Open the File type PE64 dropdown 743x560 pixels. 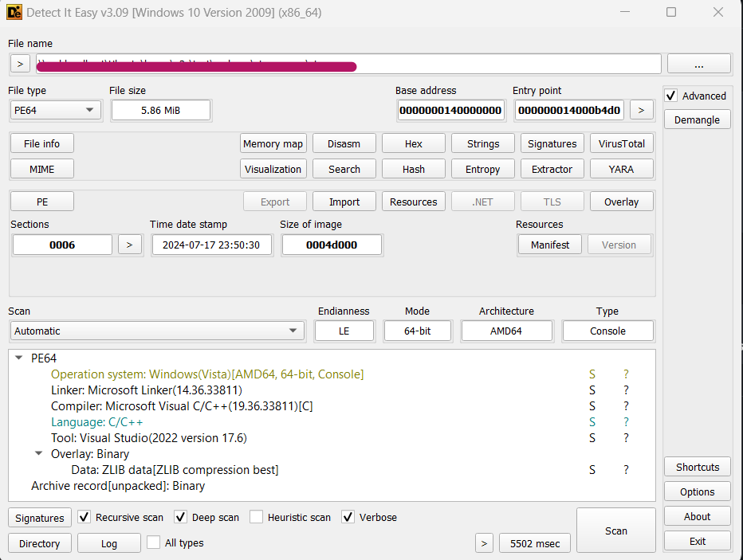(55, 110)
